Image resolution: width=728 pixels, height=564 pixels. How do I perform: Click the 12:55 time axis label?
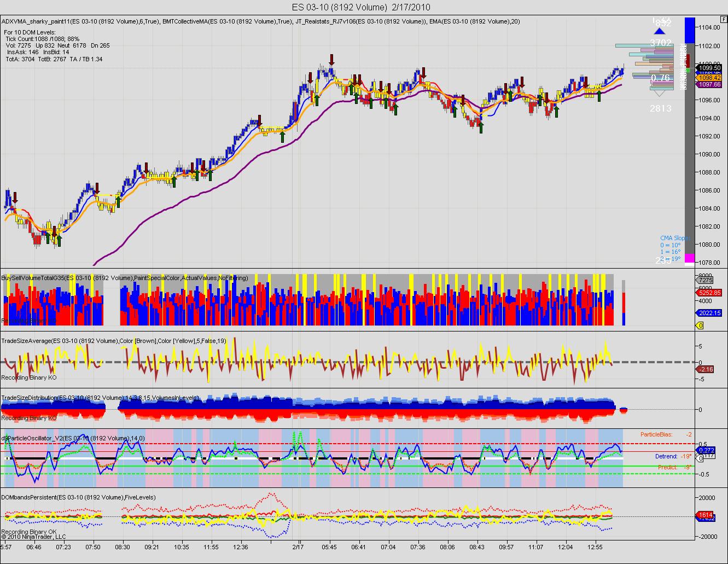(x=595, y=546)
